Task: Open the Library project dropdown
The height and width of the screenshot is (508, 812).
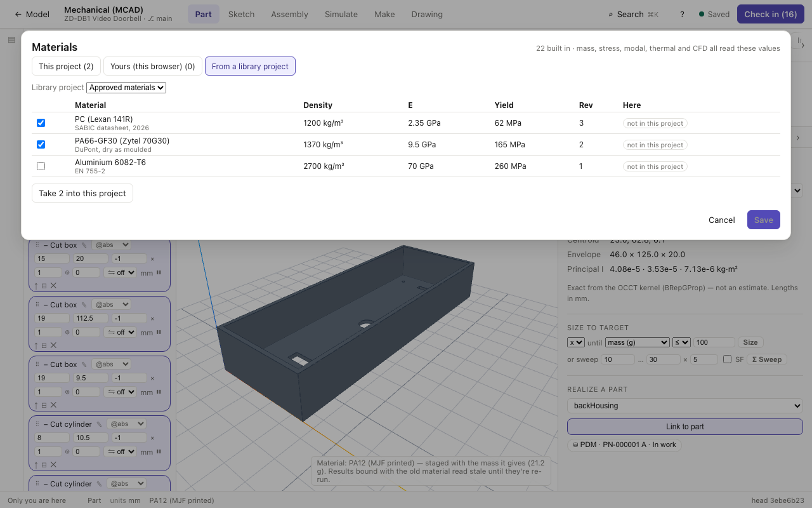Action: coord(126,88)
